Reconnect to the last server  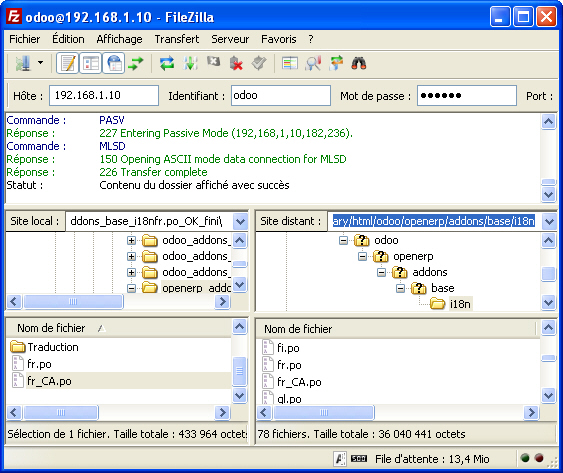pyautogui.click(x=259, y=64)
